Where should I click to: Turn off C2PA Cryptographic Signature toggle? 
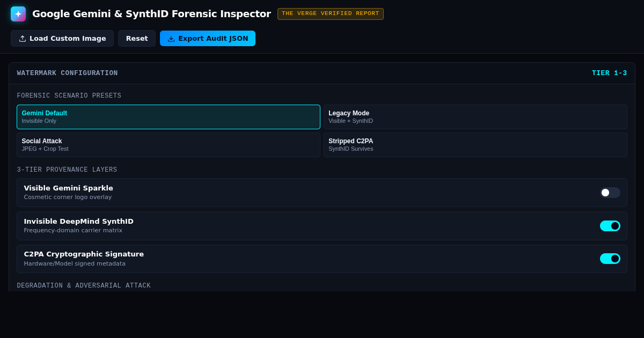610,259
